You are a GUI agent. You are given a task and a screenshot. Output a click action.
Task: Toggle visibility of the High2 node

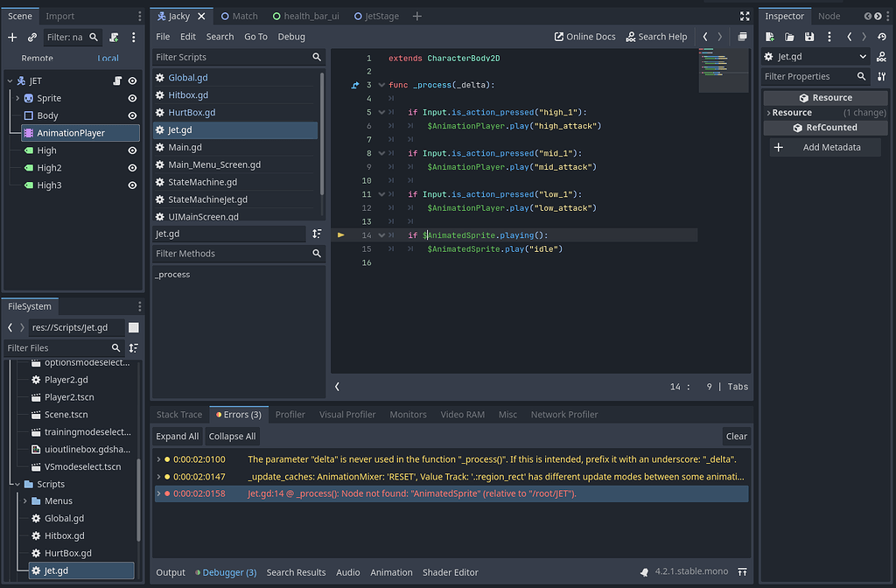click(x=132, y=168)
